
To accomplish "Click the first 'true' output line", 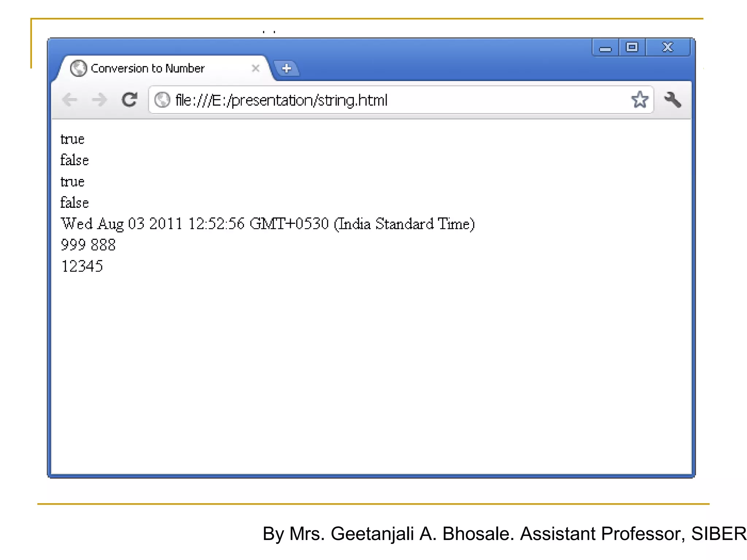I will pyautogui.click(x=72, y=139).
